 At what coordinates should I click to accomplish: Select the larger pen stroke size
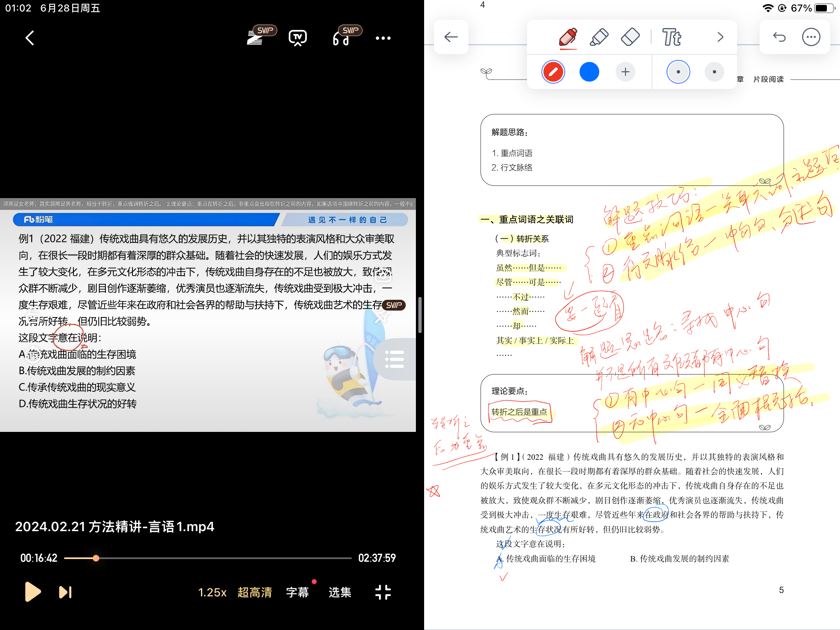pyautogui.click(x=678, y=72)
